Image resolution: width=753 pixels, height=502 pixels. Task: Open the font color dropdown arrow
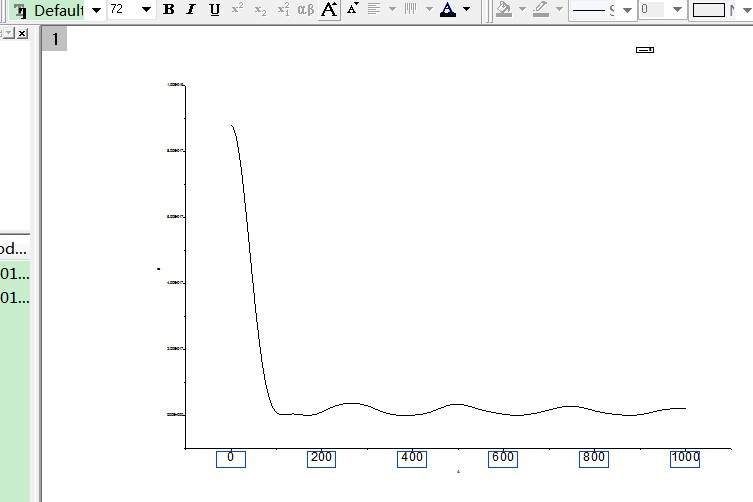466,9
